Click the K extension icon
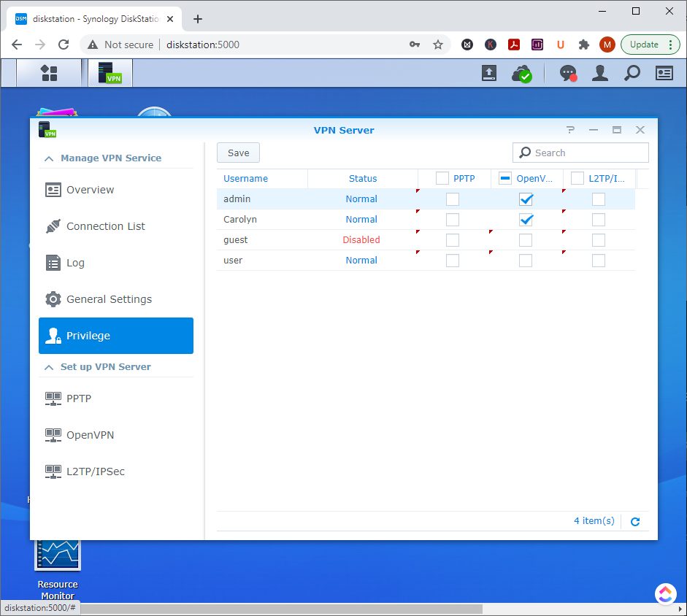This screenshot has width=687, height=616. pos(491,45)
